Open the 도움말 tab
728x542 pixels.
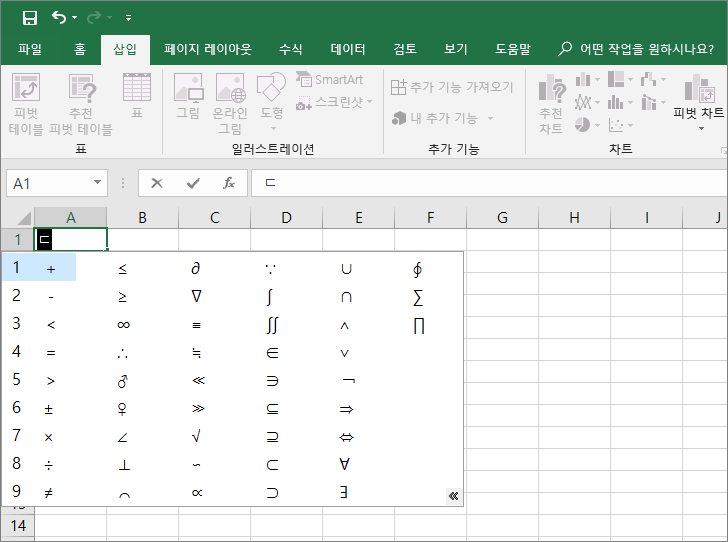[x=513, y=49]
